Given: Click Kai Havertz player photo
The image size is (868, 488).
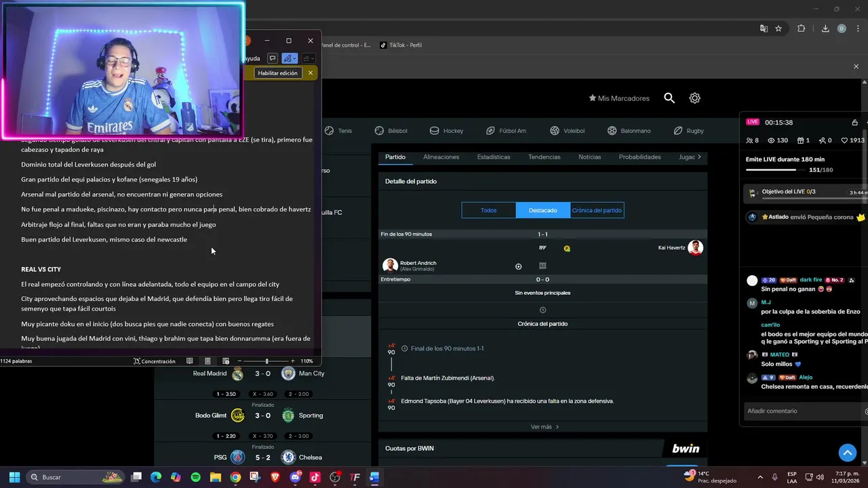Looking at the screenshot, I should [695, 247].
